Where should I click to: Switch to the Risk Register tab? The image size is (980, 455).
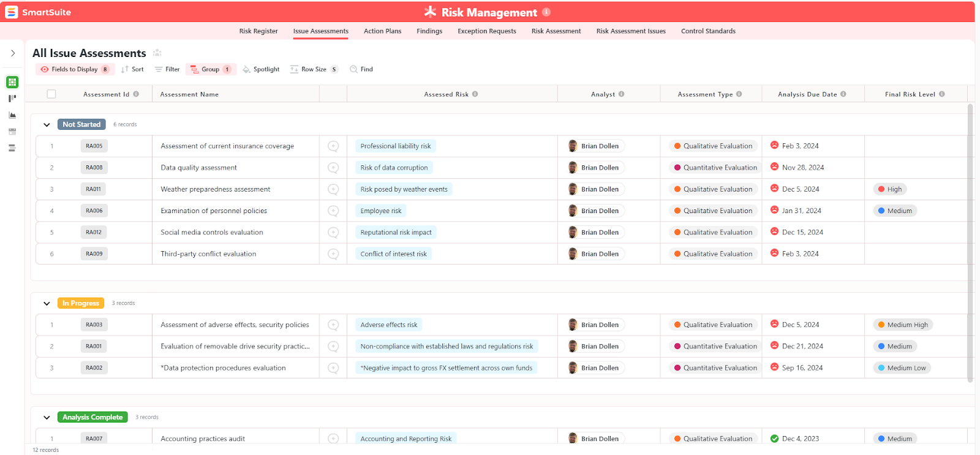click(258, 31)
